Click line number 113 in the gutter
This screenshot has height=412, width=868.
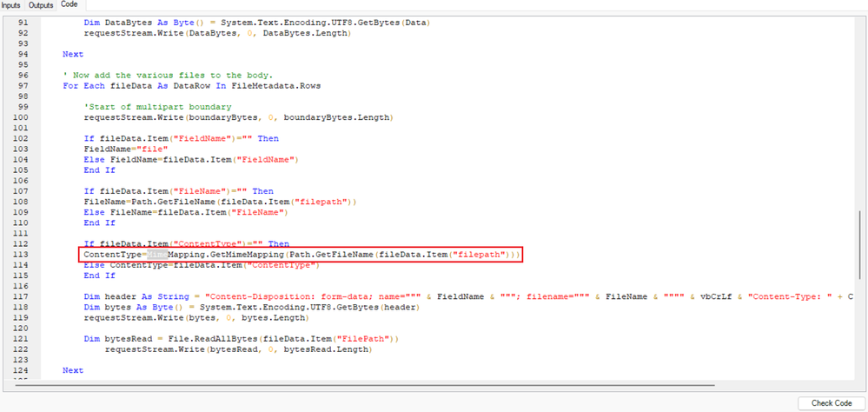[23, 255]
